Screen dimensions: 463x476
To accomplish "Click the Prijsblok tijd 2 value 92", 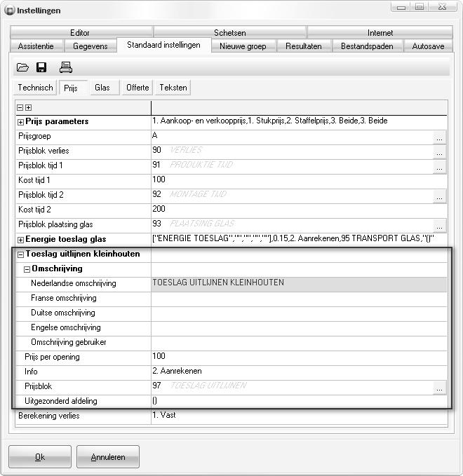I will click(x=156, y=194).
